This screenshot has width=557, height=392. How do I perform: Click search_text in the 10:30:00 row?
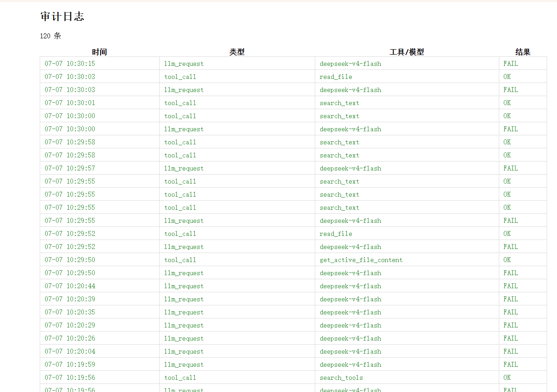(x=340, y=116)
